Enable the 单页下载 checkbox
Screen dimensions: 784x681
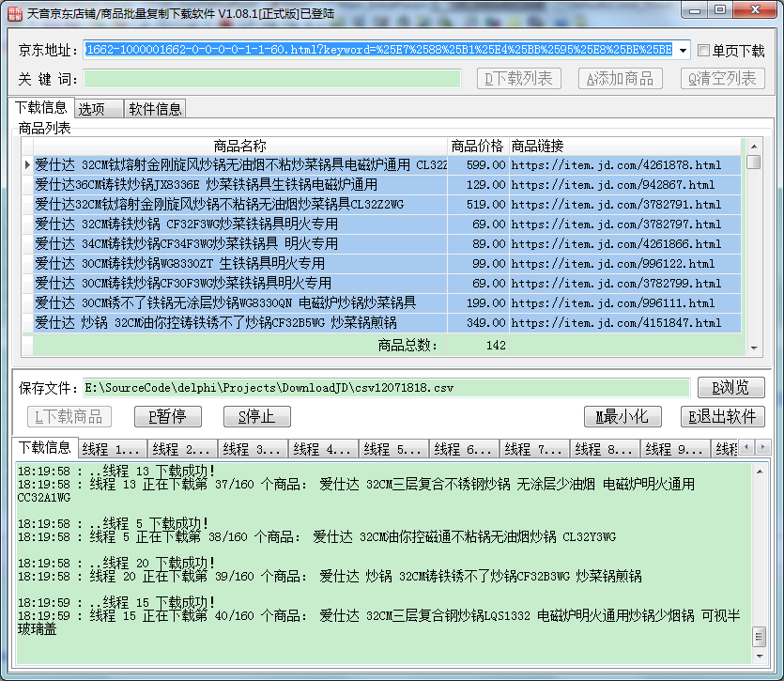[703, 51]
